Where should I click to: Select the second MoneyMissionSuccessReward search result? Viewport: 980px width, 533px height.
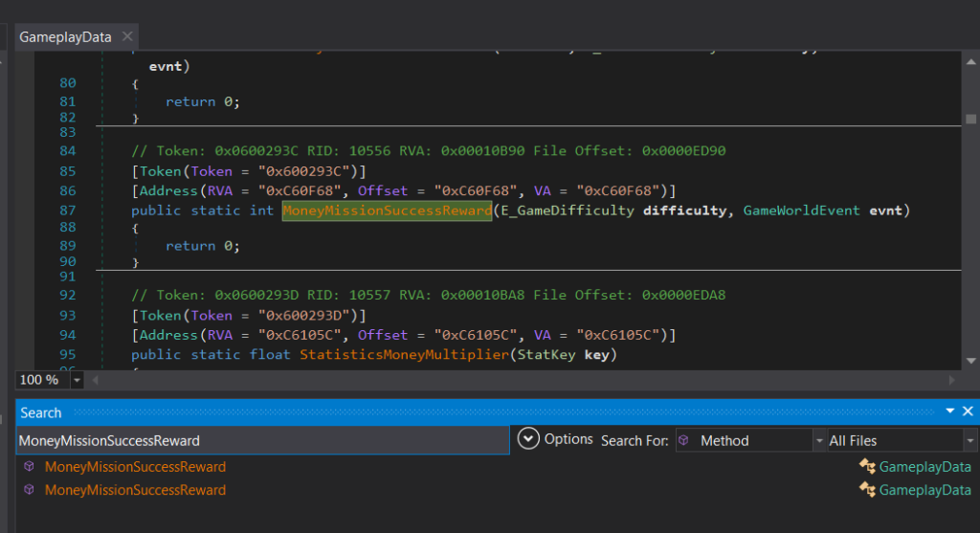(x=135, y=490)
